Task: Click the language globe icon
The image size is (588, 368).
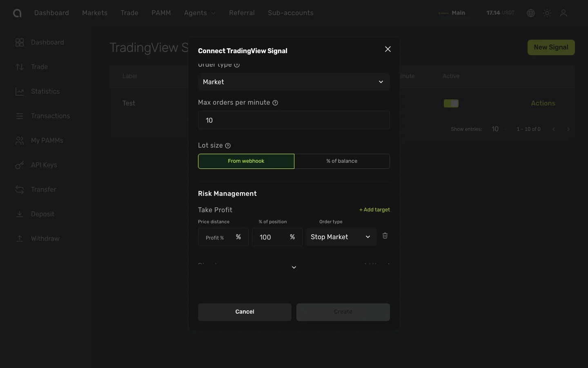Action: 531,13
